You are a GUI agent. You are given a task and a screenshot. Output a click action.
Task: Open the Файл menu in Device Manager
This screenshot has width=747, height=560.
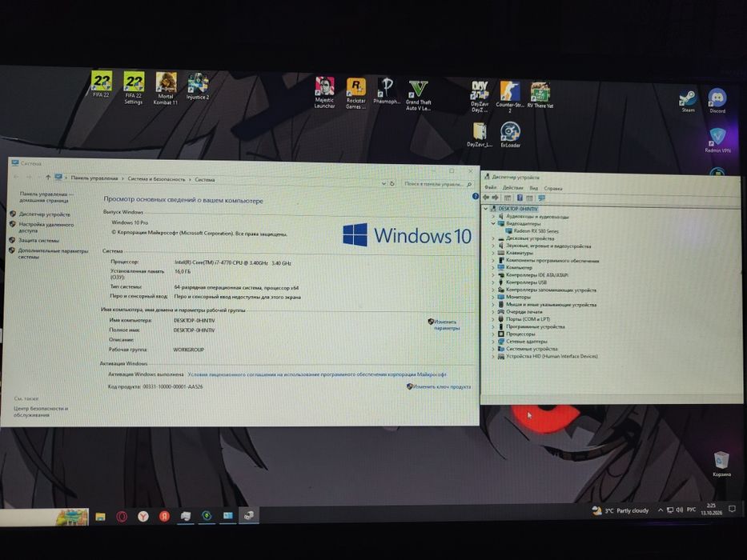490,188
